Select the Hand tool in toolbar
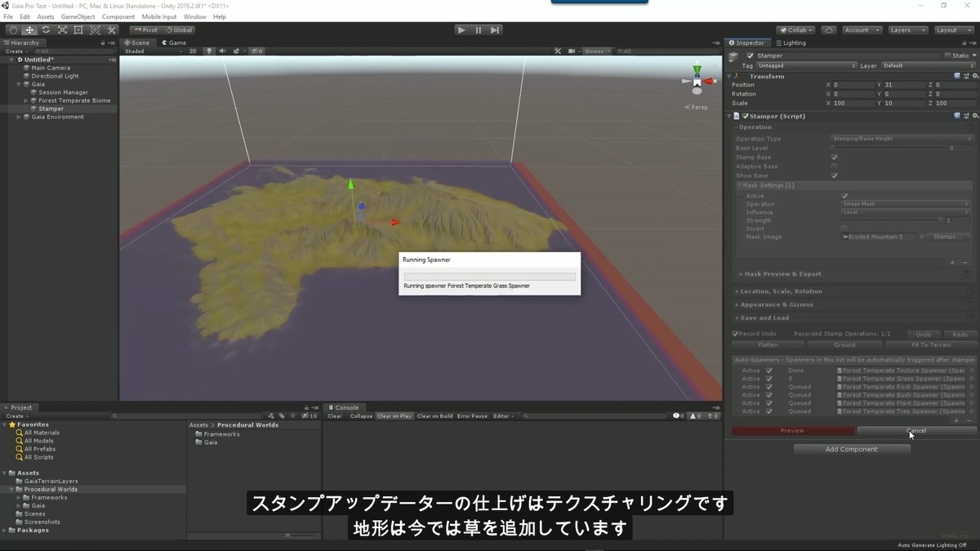This screenshot has height=551, width=980. click(x=12, y=30)
